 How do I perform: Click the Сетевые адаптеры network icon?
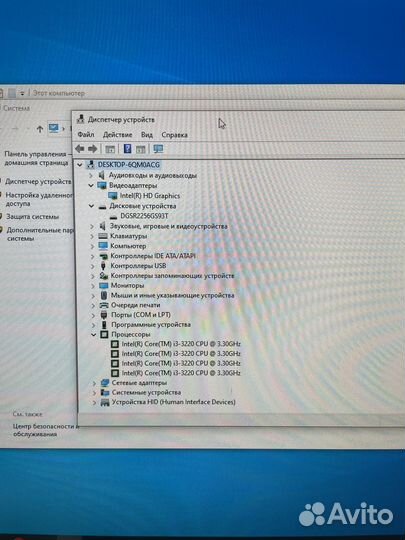click(x=105, y=383)
